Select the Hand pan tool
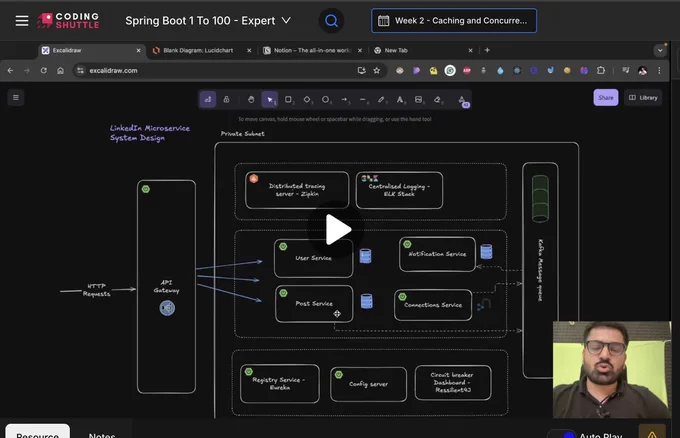 point(251,100)
